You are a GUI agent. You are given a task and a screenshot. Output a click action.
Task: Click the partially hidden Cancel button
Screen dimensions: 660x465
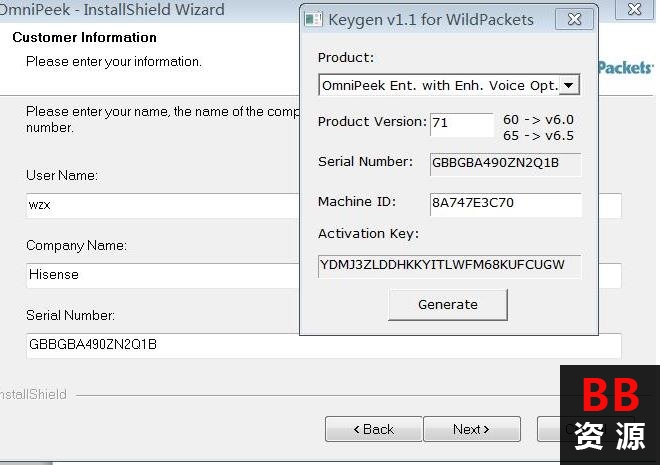(549, 429)
